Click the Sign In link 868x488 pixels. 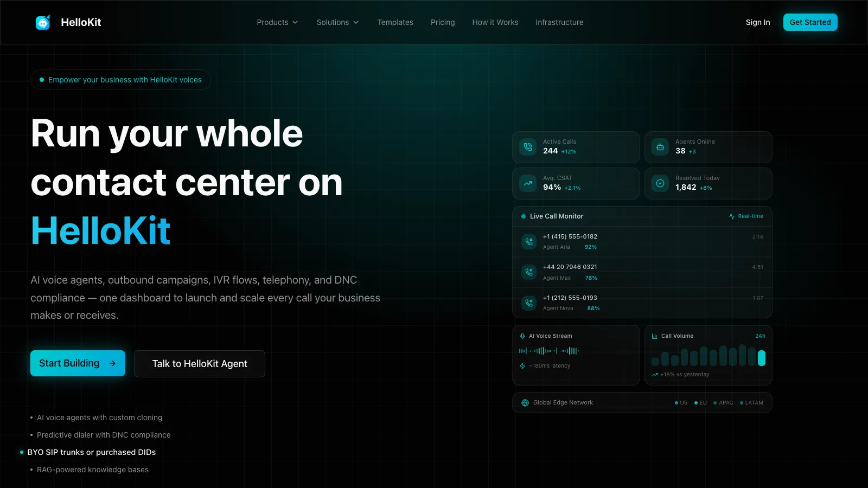point(758,22)
